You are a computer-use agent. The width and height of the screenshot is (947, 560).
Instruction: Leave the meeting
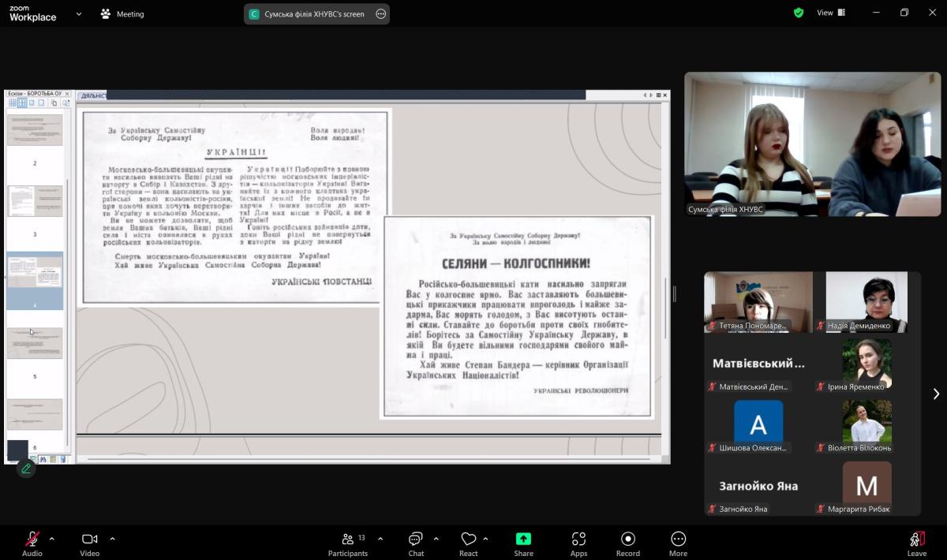(x=916, y=541)
